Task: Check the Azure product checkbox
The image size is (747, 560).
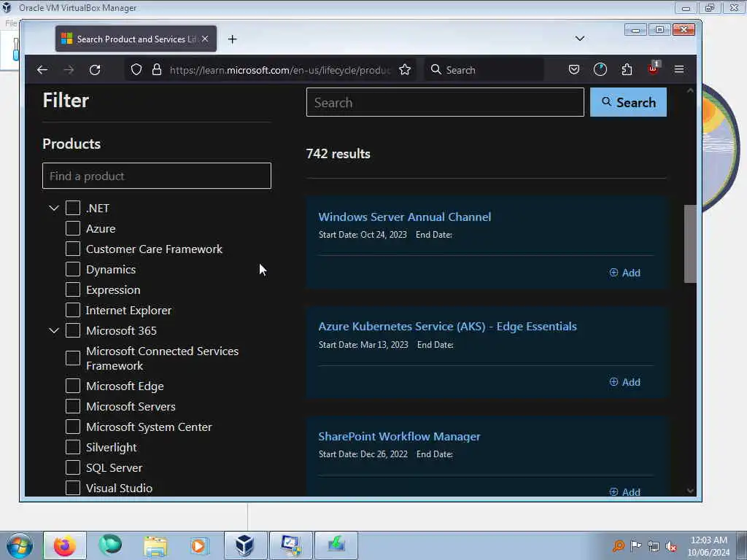Action: pyautogui.click(x=73, y=228)
